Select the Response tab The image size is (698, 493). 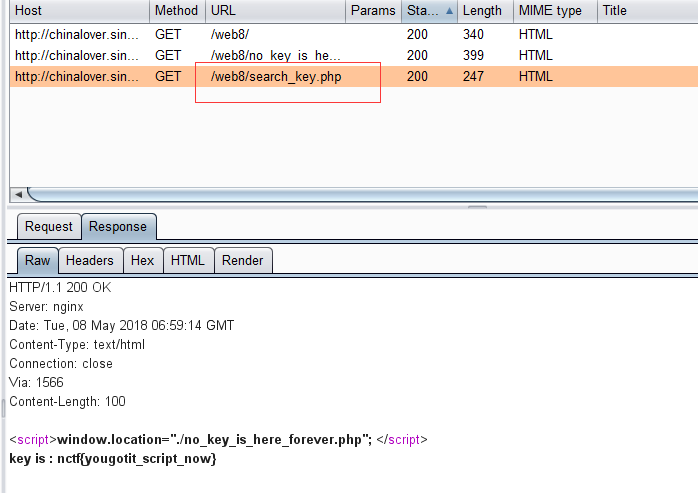pos(118,226)
